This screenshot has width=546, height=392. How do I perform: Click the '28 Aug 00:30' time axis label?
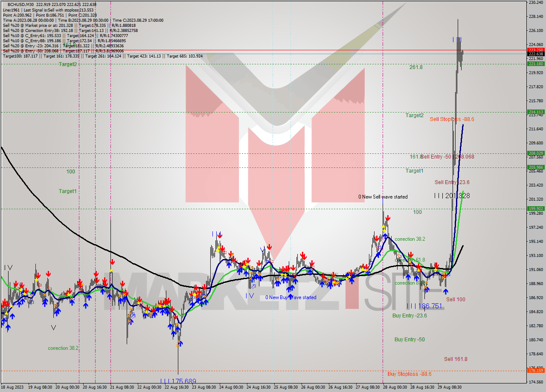tap(395, 387)
